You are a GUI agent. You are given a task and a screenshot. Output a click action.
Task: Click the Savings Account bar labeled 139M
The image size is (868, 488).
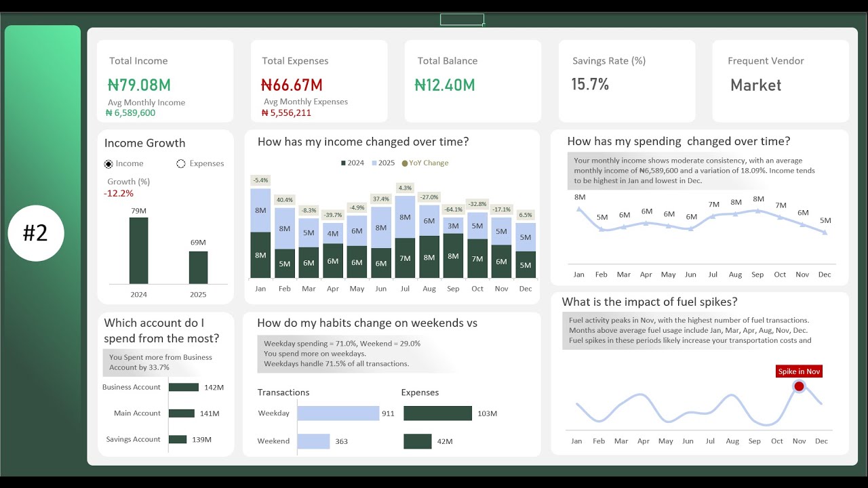[x=178, y=439]
